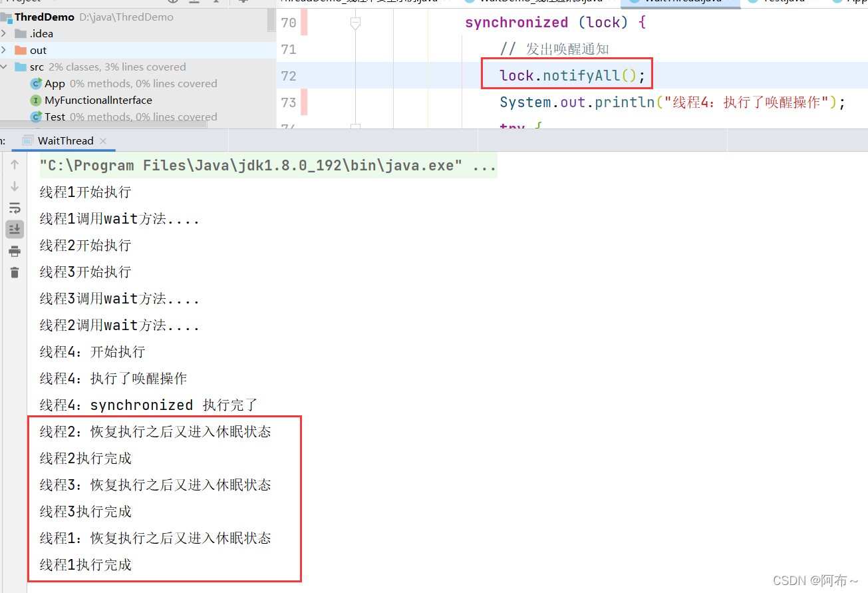Click the '线程4：执行了唤醒操作' output line
This screenshot has height=593, width=868.
click(113, 379)
